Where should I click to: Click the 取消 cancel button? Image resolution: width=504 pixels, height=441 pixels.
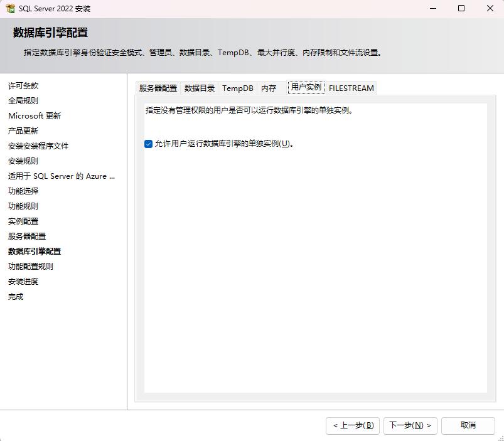pyautogui.click(x=468, y=425)
